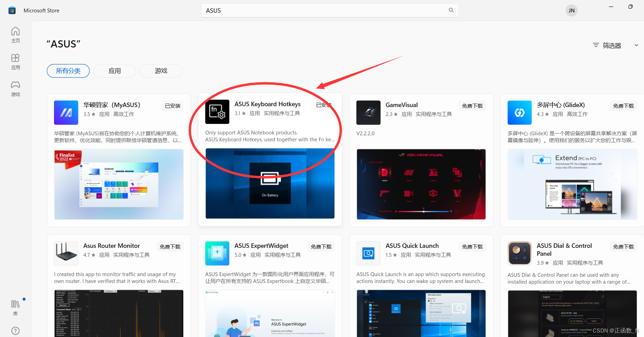Click 已安装 button on MyASUS card
This screenshot has width=644, height=337.
tap(173, 106)
